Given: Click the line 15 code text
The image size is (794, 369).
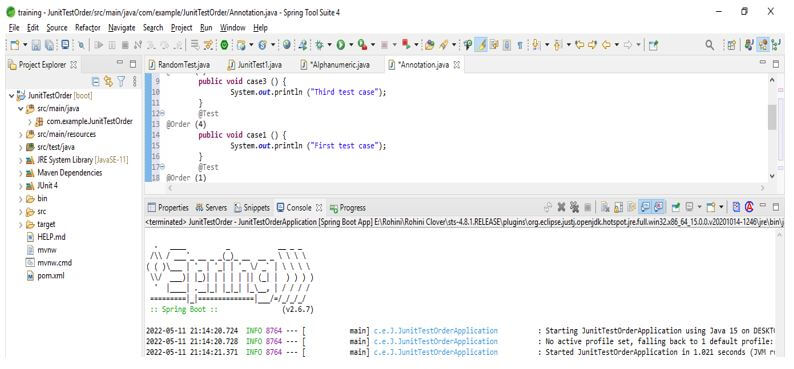Looking at the screenshot, I should (x=308, y=146).
